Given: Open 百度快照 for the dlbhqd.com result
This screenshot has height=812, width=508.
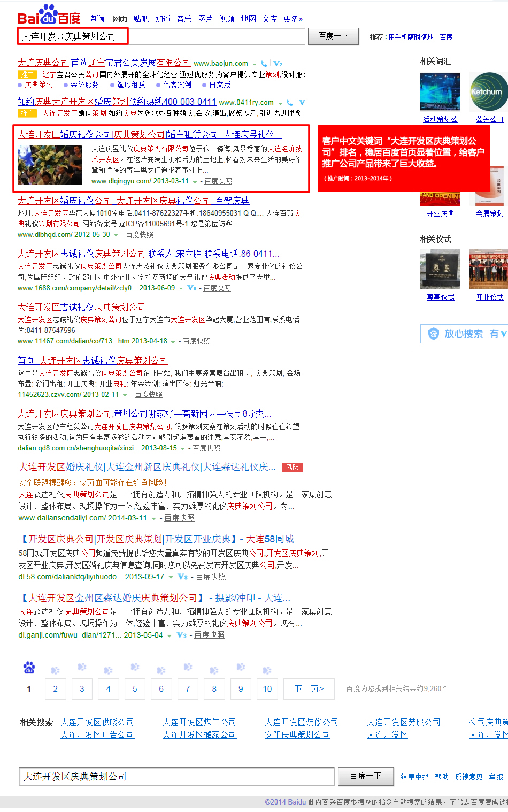Looking at the screenshot, I should click(x=139, y=235).
